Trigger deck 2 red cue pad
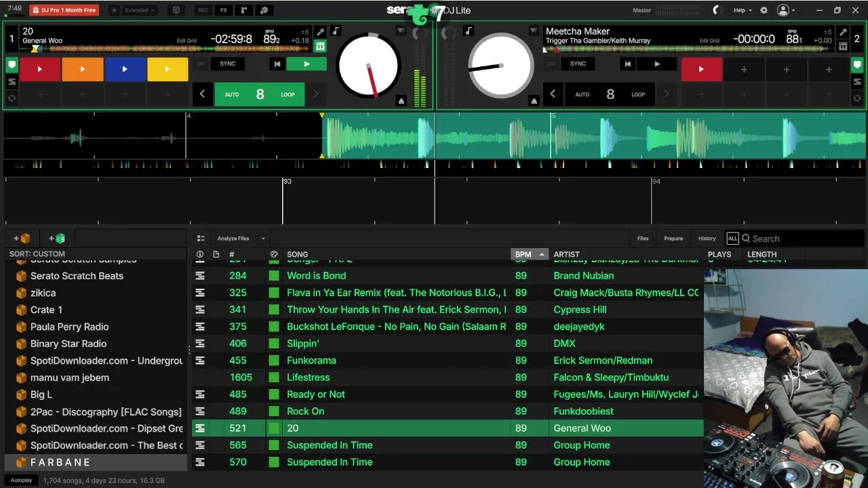 click(701, 69)
